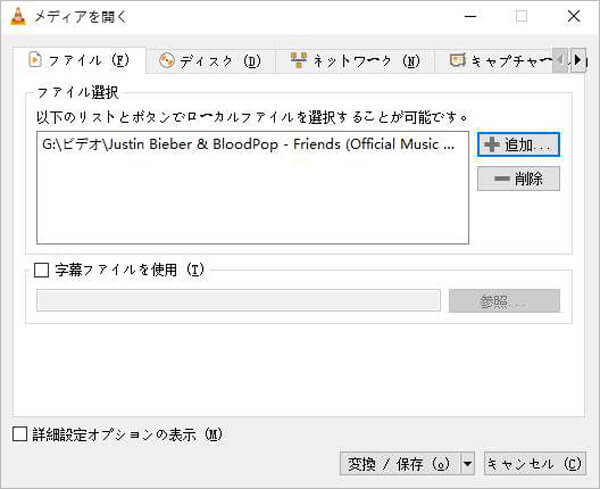Click the disc icon on ディスク tab
The width and height of the screenshot is (600, 489).
pos(166,60)
